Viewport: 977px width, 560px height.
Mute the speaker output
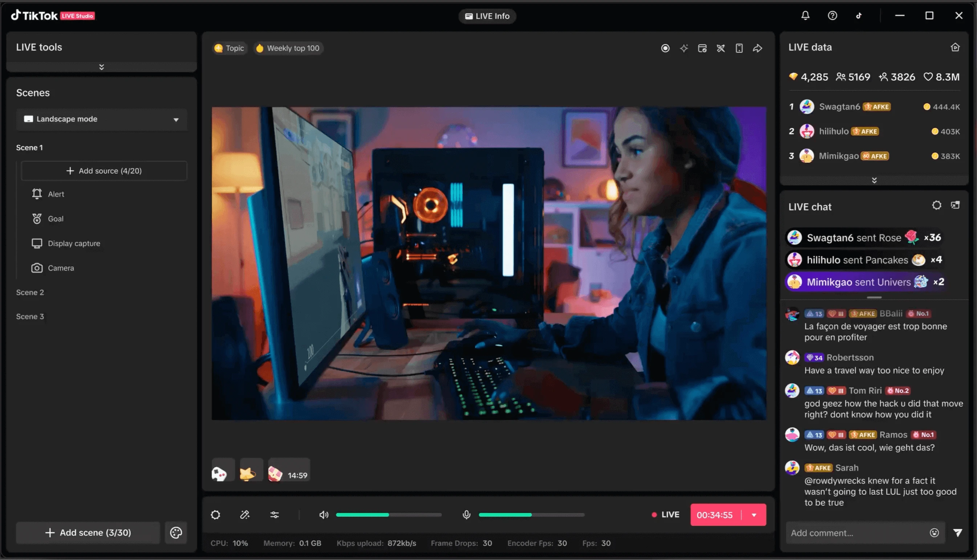point(324,515)
